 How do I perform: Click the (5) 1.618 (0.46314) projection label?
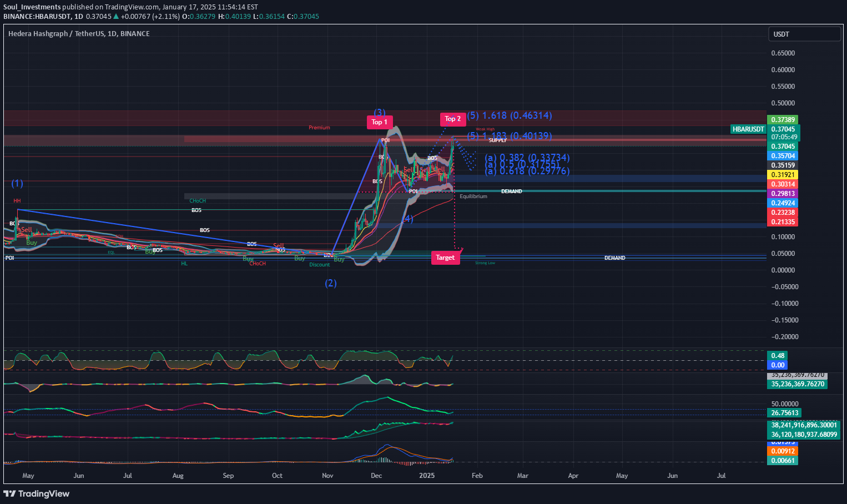pos(510,116)
